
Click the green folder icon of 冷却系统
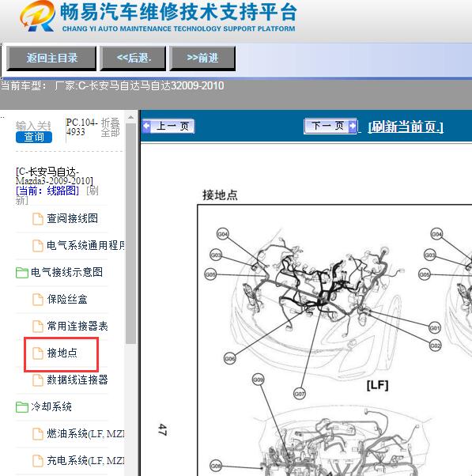click(22, 407)
